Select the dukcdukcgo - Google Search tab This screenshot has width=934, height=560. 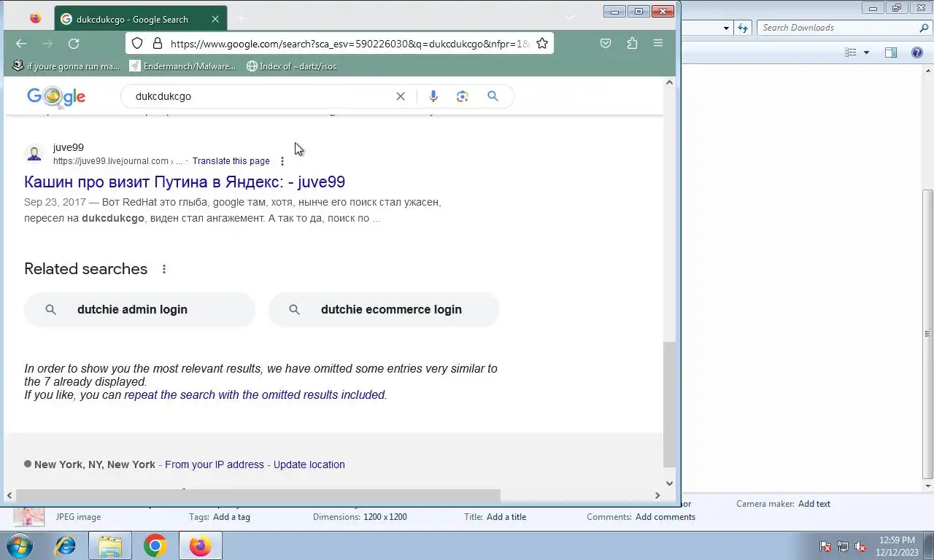(141, 20)
